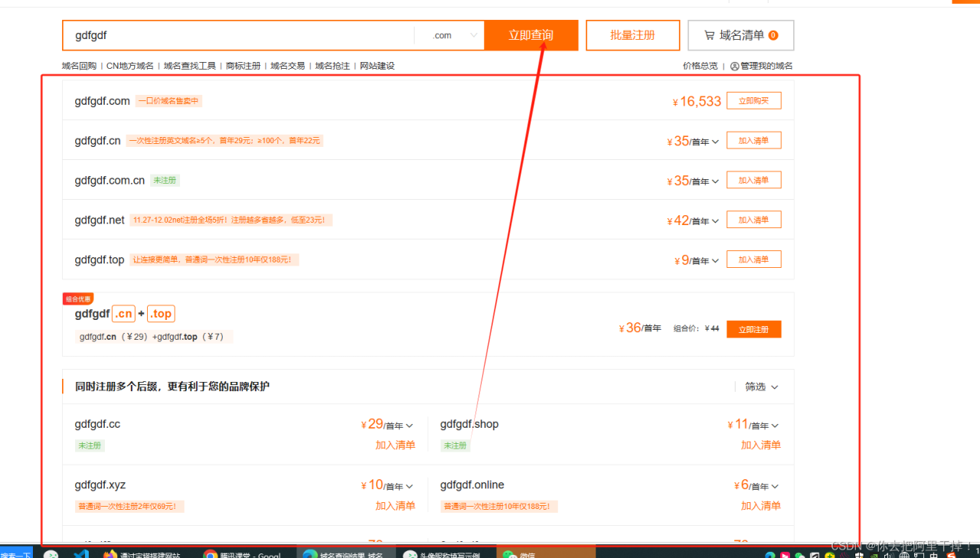Click the domain search field containing gdfgdf
Viewport: 980px width, 558px height.
pos(238,35)
